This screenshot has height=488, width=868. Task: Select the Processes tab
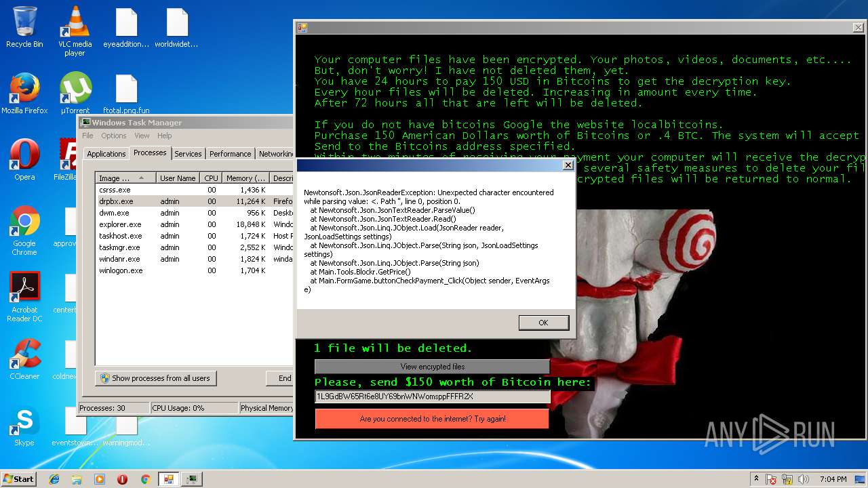[150, 152]
